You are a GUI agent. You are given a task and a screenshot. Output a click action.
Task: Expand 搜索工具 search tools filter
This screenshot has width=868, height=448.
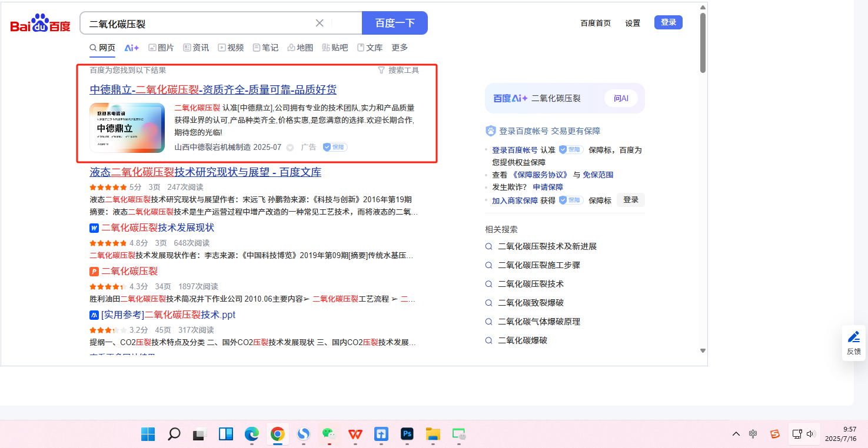point(398,70)
